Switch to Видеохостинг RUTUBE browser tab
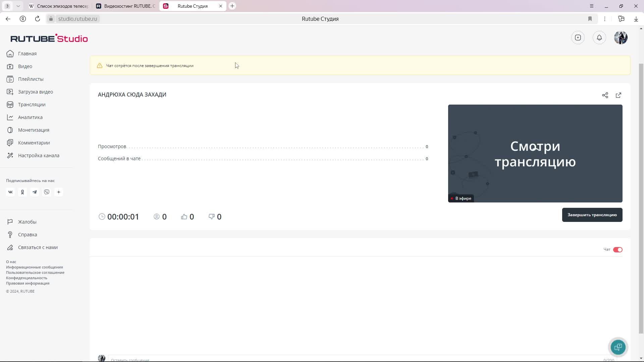Viewport: 644px width, 362px height. [x=126, y=6]
